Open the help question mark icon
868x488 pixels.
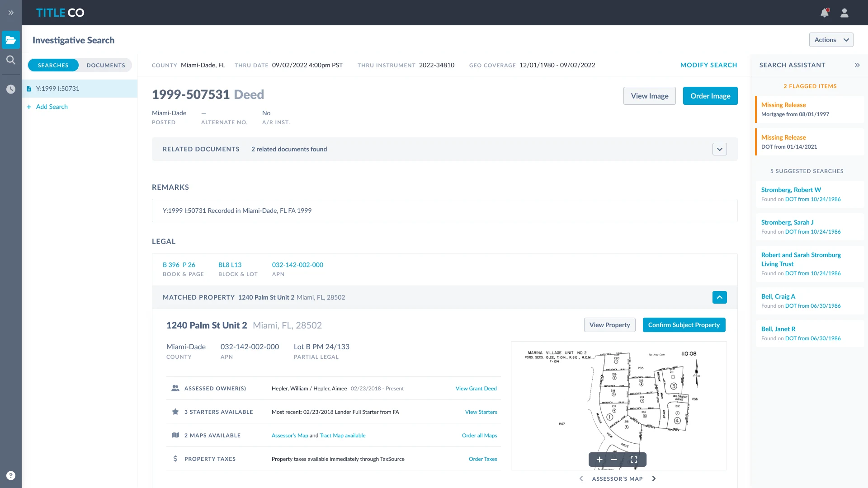[11, 475]
